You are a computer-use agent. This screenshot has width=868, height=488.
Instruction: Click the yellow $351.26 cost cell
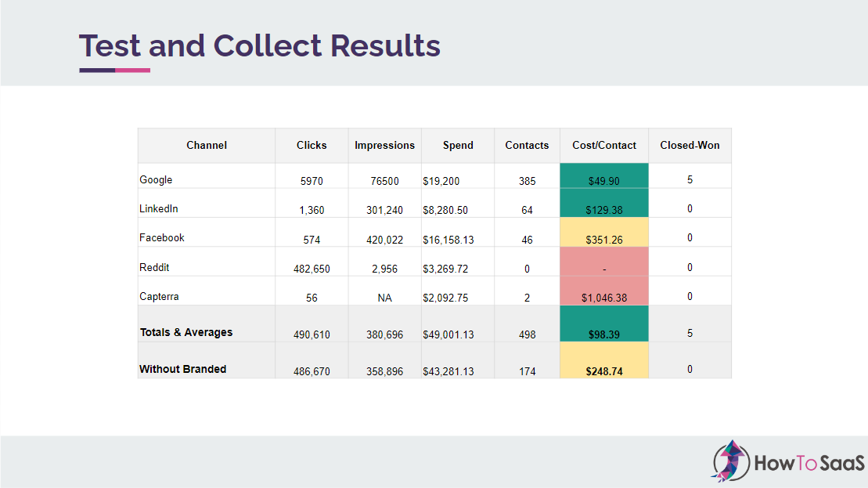tap(604, 232)
